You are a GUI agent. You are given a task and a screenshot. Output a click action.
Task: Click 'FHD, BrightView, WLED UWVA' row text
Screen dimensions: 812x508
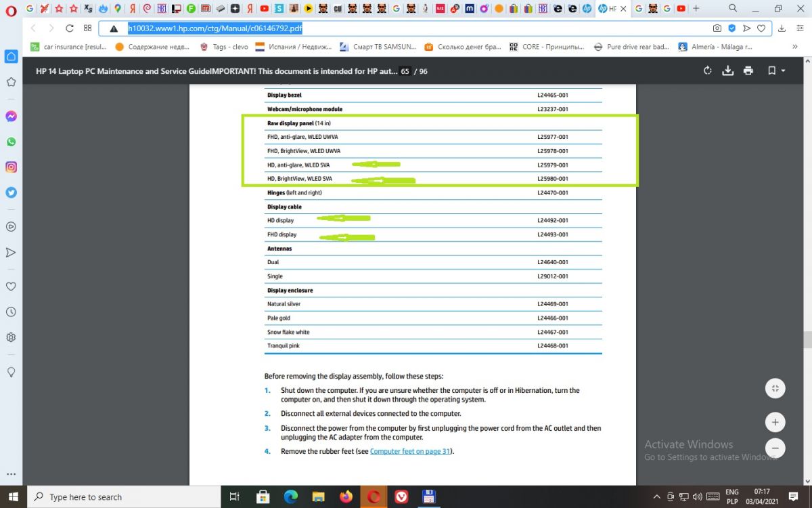coord(304,150)
